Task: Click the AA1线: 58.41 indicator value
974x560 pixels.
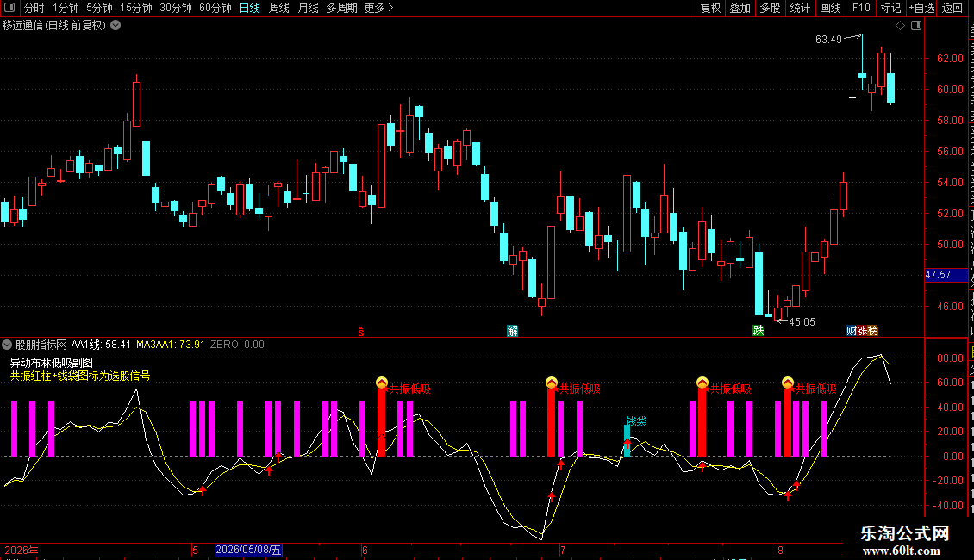Action: (101, 345)
